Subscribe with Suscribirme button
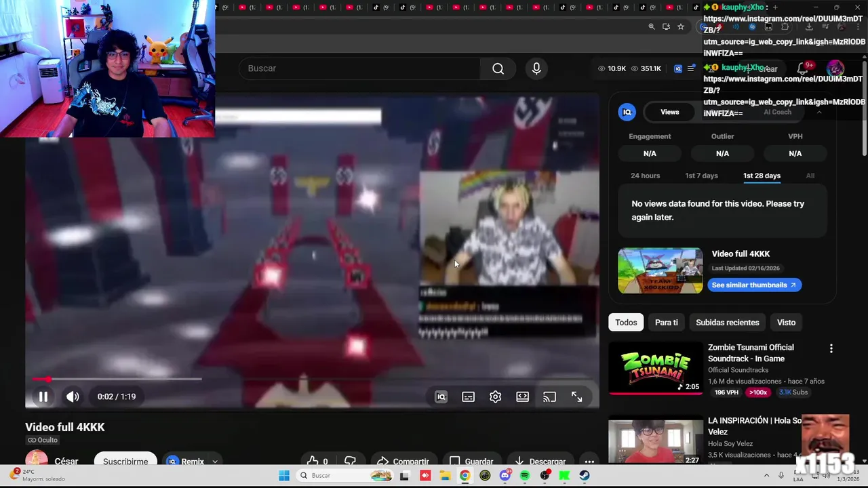Screen dimensions: 868x488 pyautogui.click(x=125, y=461)
